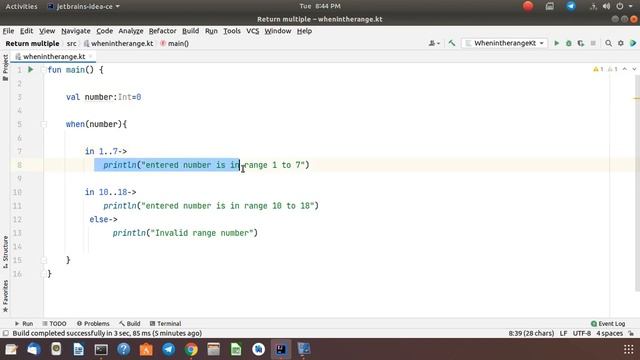Click the weak warning indicator in editor
This screenshot has width=640, height=360.
613,69
